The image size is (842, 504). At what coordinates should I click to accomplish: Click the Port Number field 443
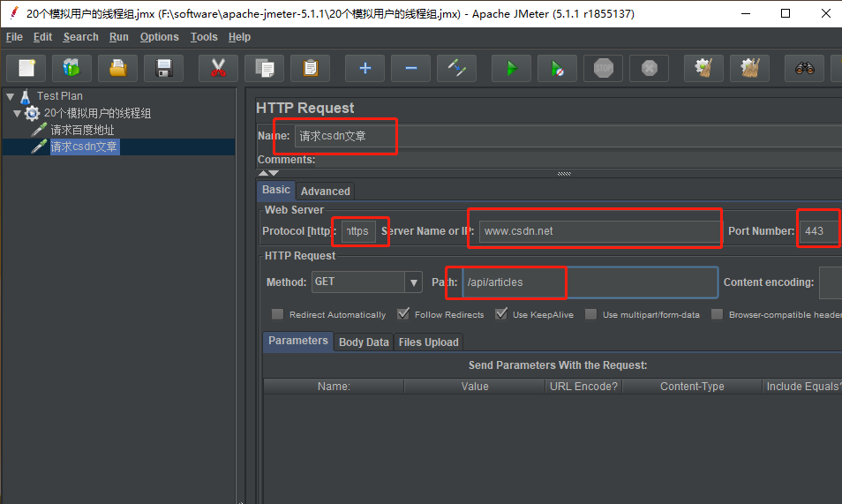[821, 231]
